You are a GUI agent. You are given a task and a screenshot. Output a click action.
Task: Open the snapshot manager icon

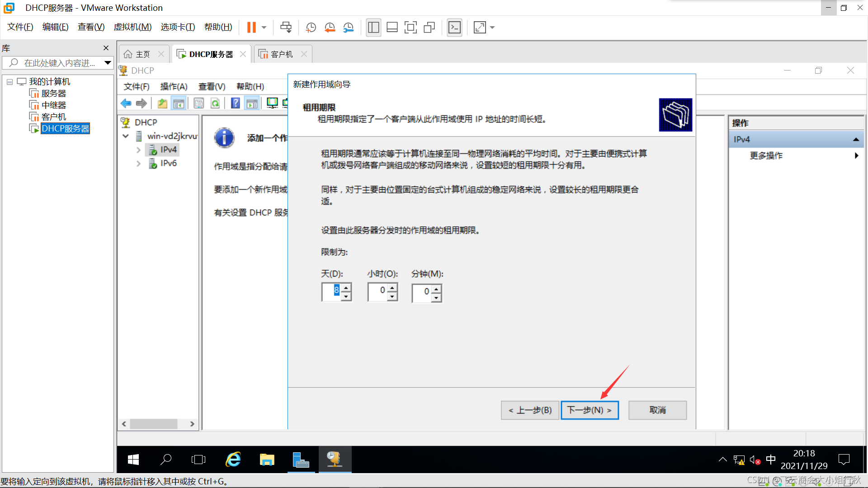[348, 28]
